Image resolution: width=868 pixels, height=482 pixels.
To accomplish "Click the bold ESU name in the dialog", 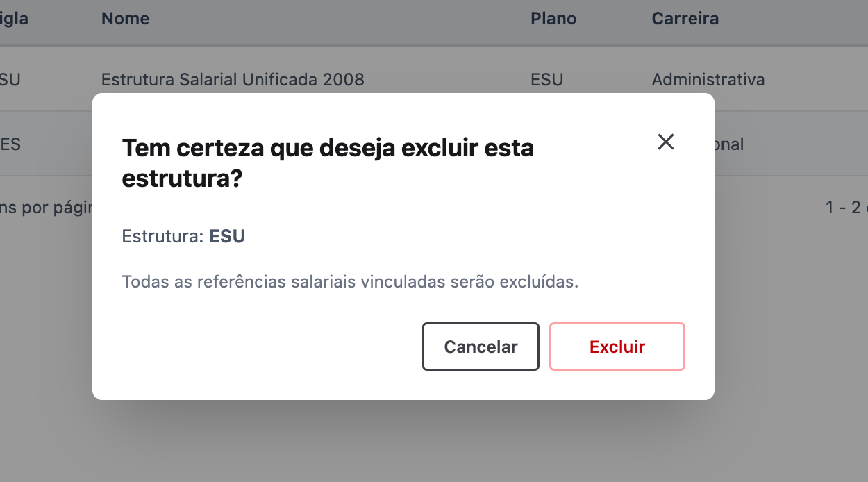I will (227, 236).
